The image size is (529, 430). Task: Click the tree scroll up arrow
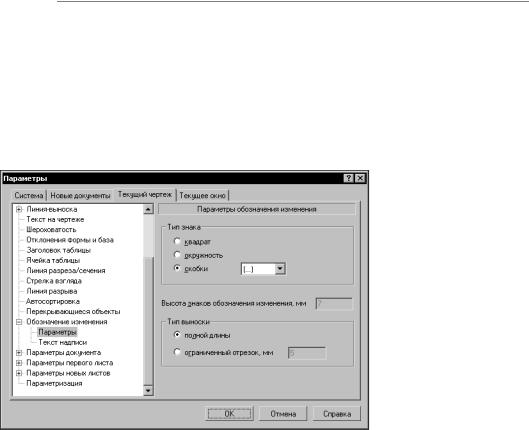tap(148, 209)
